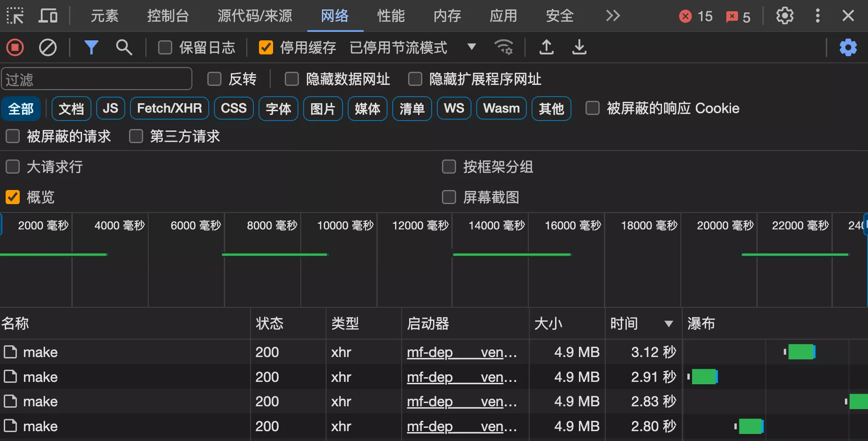
Task: Filter requests by 其他
Action: point(551,109)
